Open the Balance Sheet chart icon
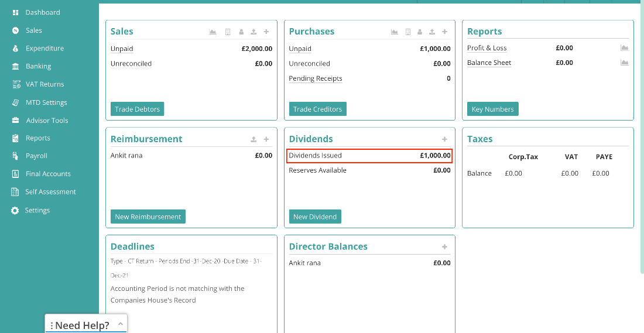The image size is (644, 333). click(624, 63)
